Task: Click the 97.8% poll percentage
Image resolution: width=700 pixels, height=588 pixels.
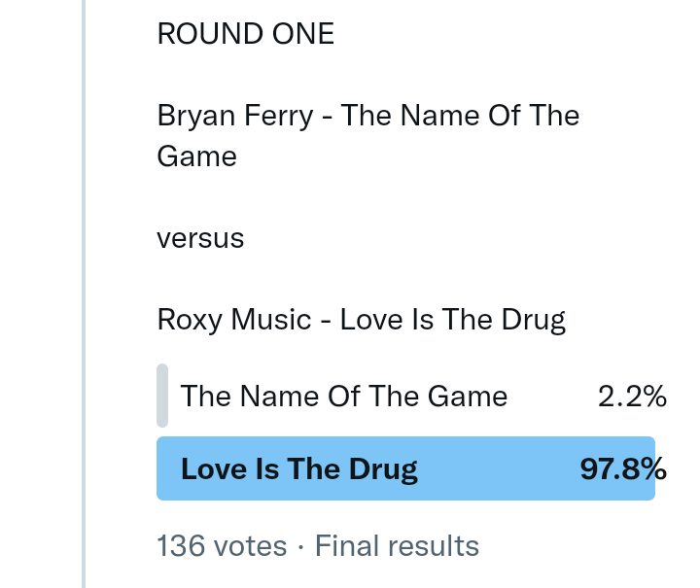Action: pyautogui.click(x=623, y=469)
